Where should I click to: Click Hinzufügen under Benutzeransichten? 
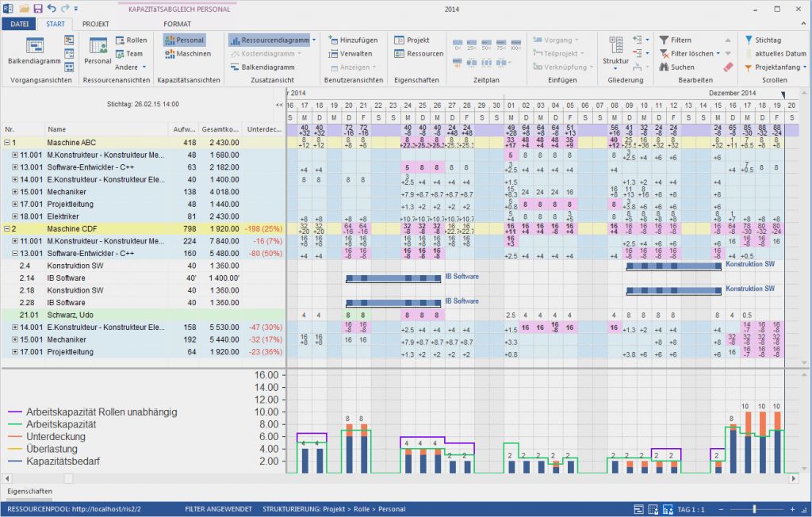[x=353, y=40]
